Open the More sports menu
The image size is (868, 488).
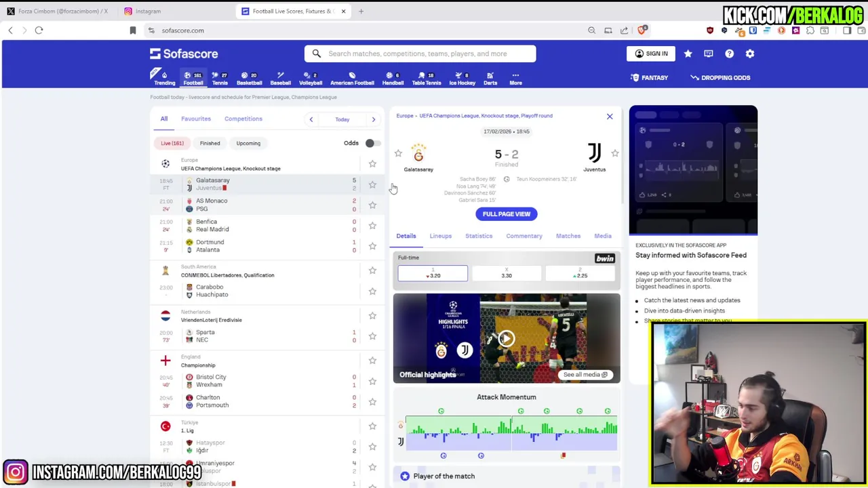tap(515, 78)
